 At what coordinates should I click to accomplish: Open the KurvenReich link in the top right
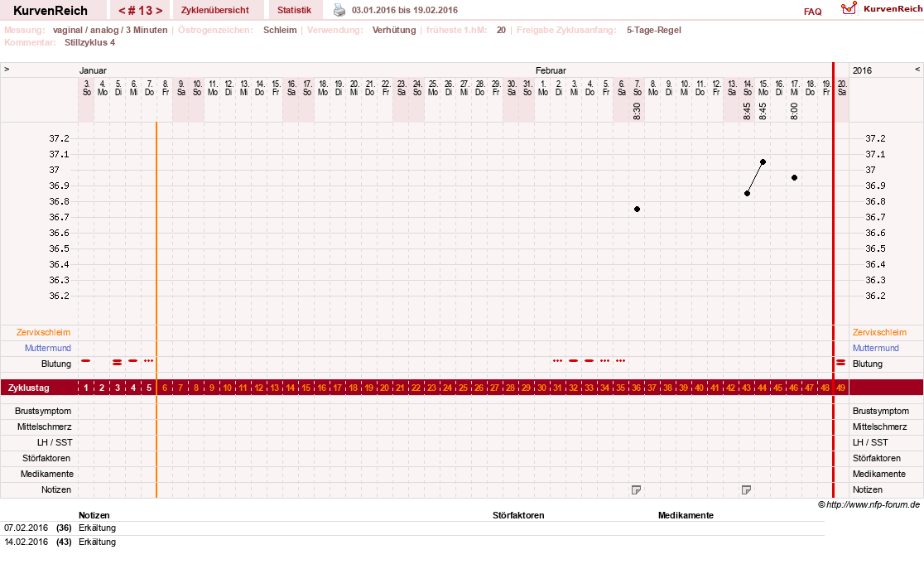pos(893,9)
